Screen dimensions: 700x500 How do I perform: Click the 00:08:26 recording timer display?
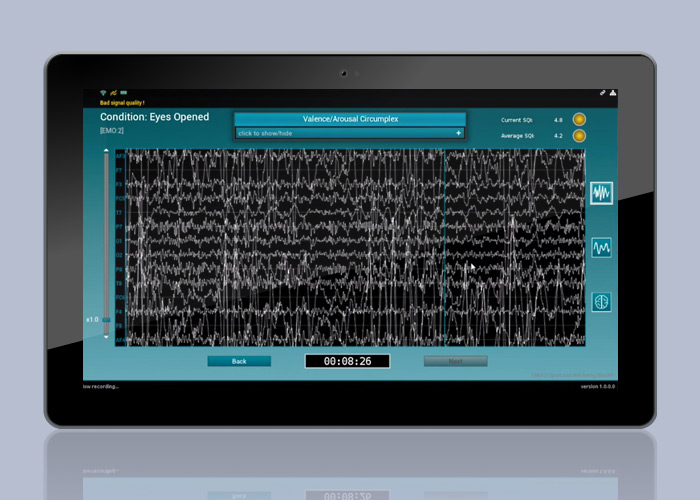[x=347, y=361]
